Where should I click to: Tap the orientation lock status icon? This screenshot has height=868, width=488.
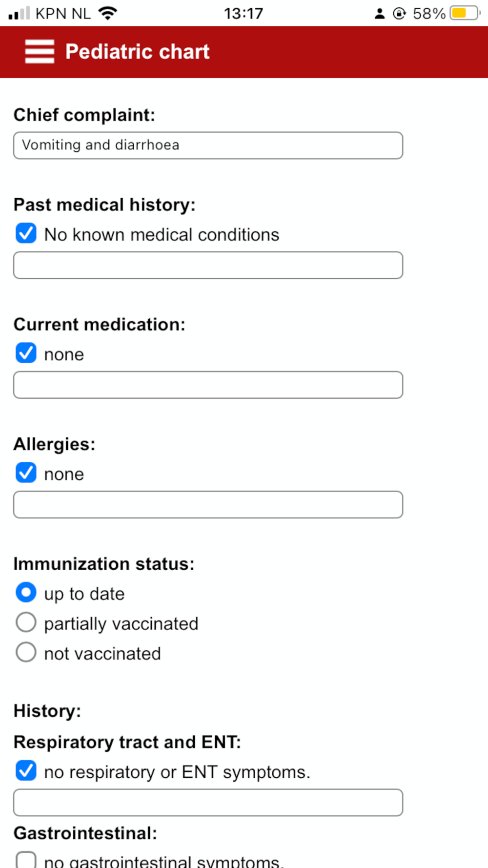pos(399,14)
